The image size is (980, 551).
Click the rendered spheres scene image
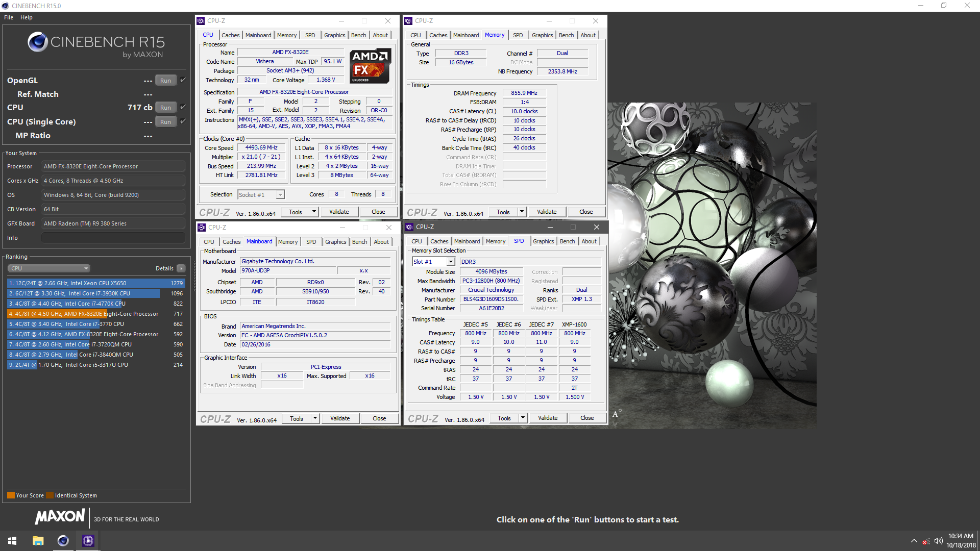[712, 265]
